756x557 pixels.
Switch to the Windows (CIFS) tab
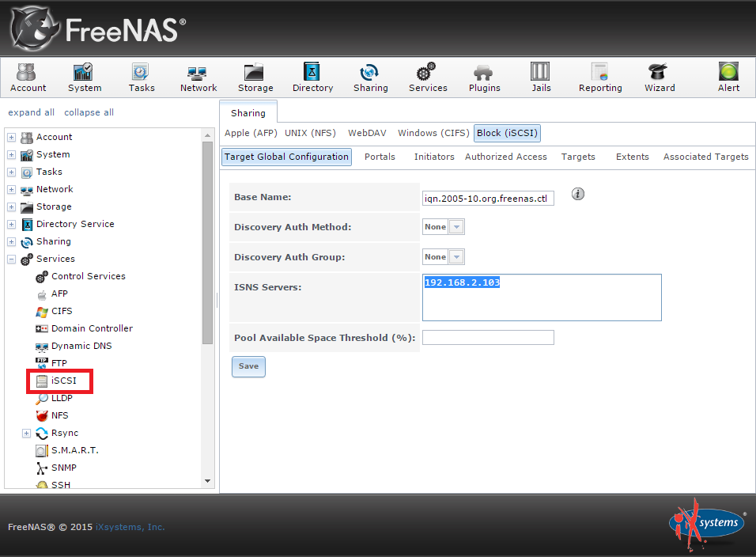(x=433, y=133)
